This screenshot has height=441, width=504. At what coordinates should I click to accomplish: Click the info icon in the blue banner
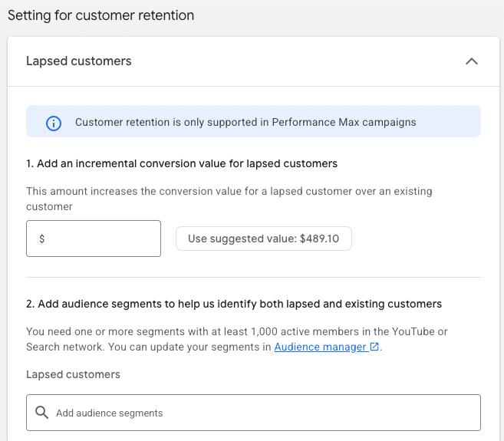(x=54, y=123)
